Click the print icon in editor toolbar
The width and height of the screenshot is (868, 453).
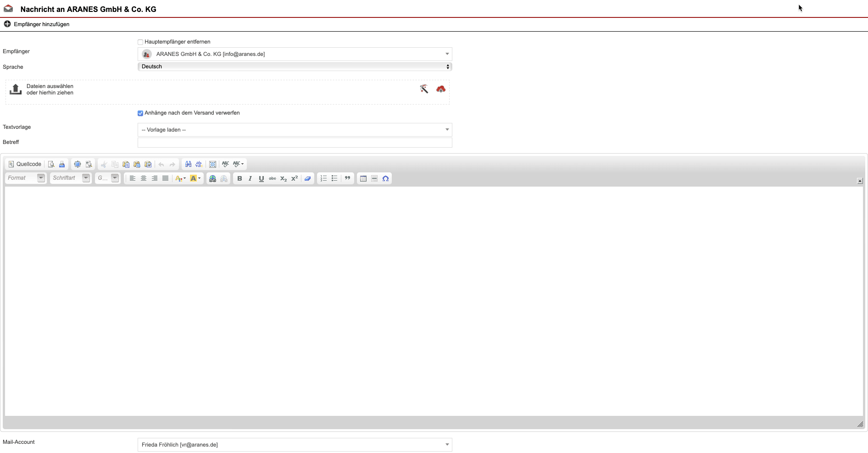(x=62, y=164)
